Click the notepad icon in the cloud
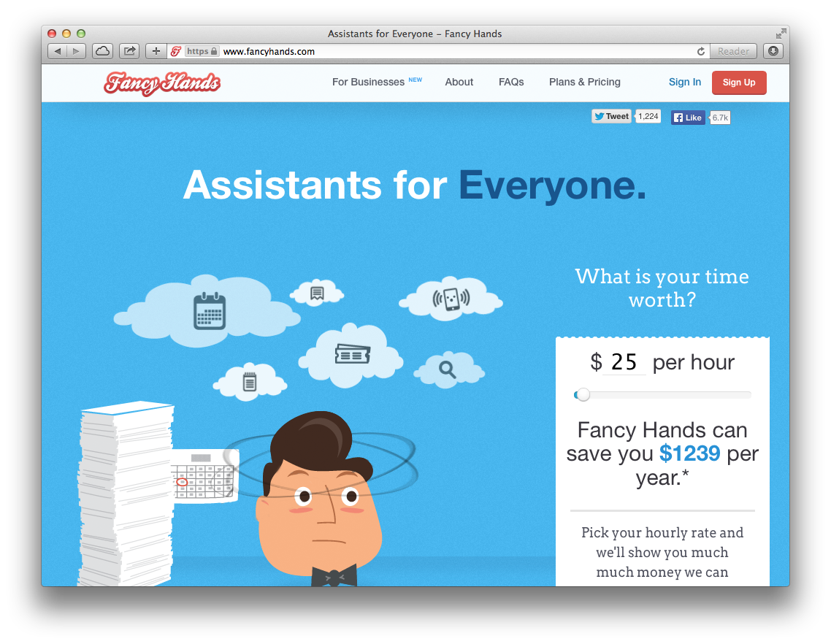Image resolution: width=831 pixels, height=644 pixels. point(250,382)
